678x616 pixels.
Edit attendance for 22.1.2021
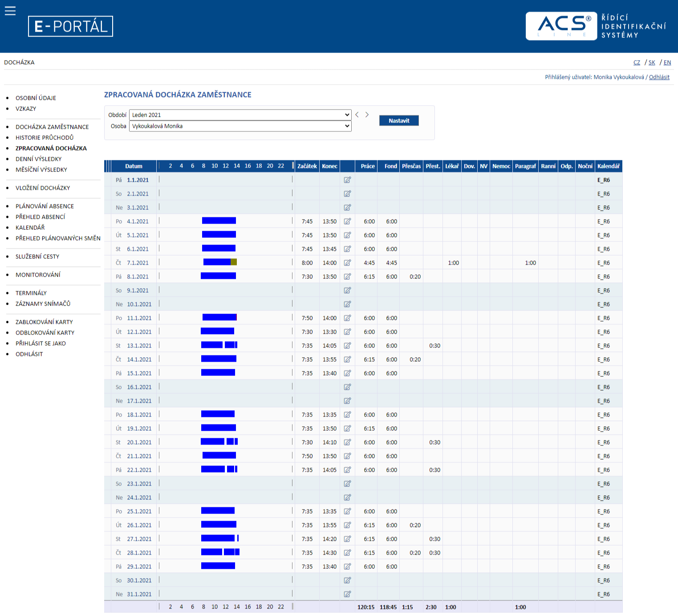pos(347,470)
